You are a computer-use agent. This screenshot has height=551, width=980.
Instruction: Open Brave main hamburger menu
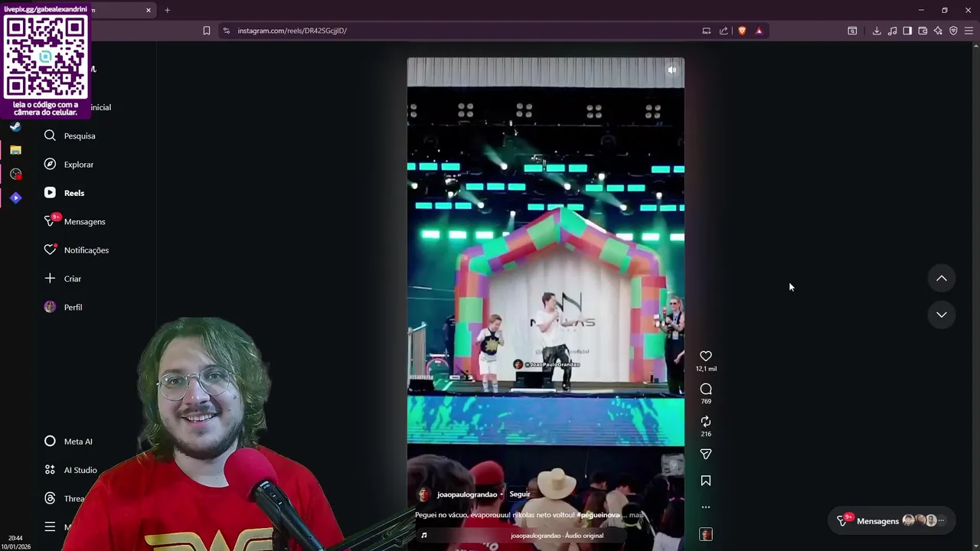(x=969, y=31)
